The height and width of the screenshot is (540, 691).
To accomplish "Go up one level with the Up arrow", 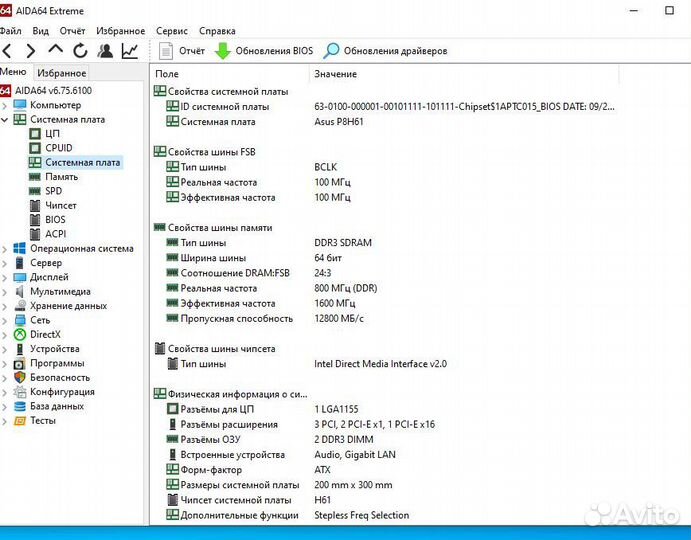I will [x=55, y=51].
